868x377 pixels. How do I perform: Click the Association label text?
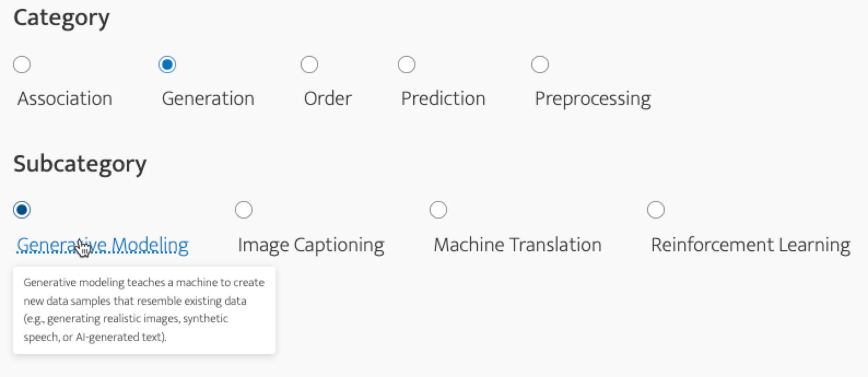[64, 98]
